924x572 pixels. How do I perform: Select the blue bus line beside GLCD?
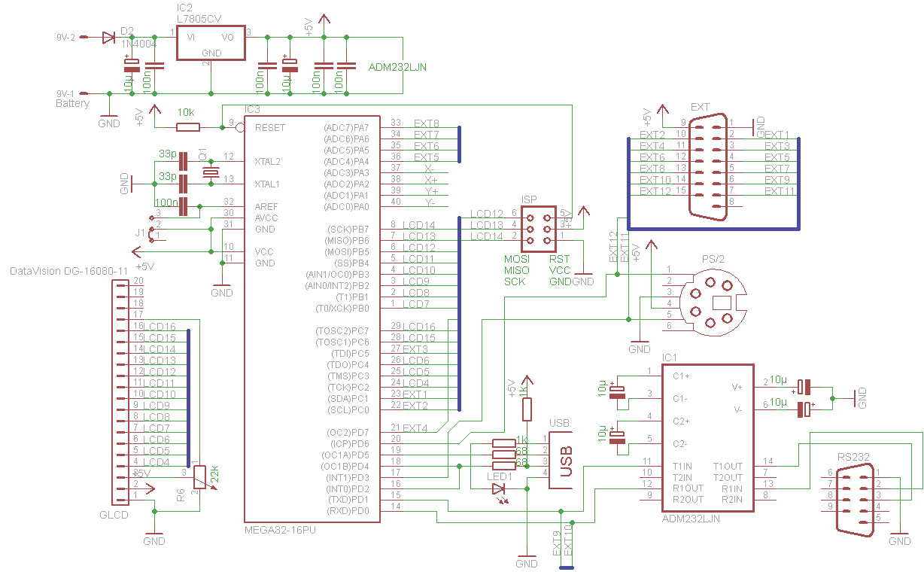[x=188, y=397]
